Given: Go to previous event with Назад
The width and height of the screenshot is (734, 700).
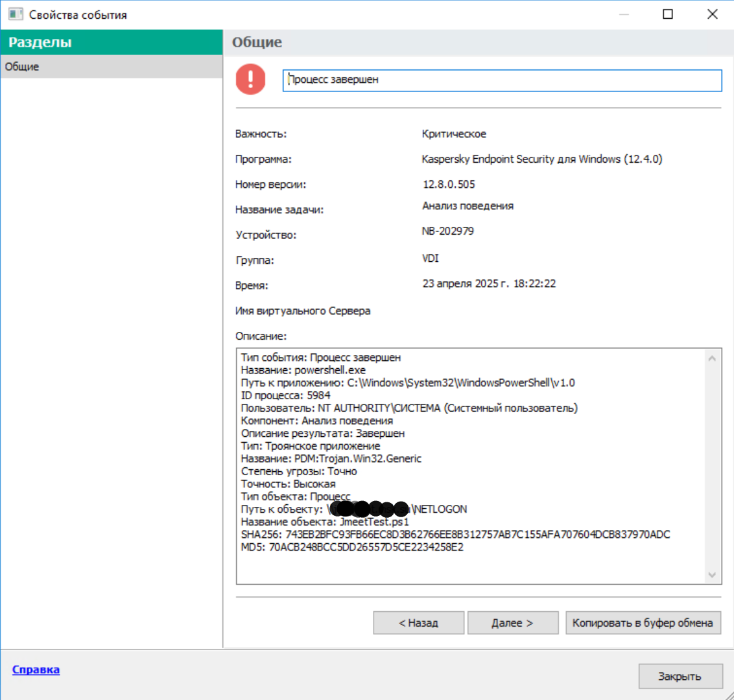Looking at the screenshot, I should click(418, 623).
